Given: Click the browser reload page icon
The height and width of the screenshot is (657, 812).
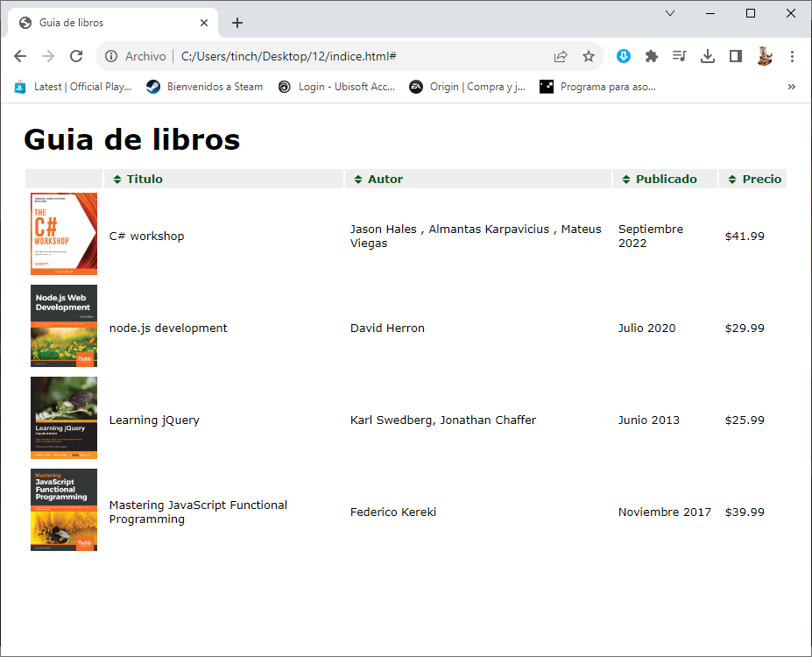Looking at the screenshot, I should pos(76,56).
